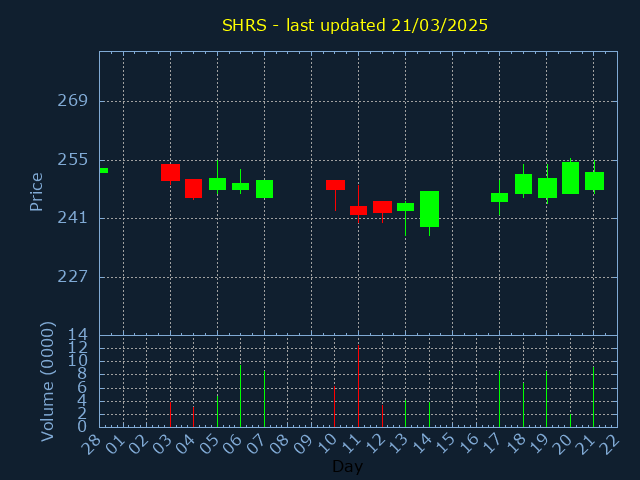Click the chart title SHRS last updated 21/03/2025

point(355,25)
